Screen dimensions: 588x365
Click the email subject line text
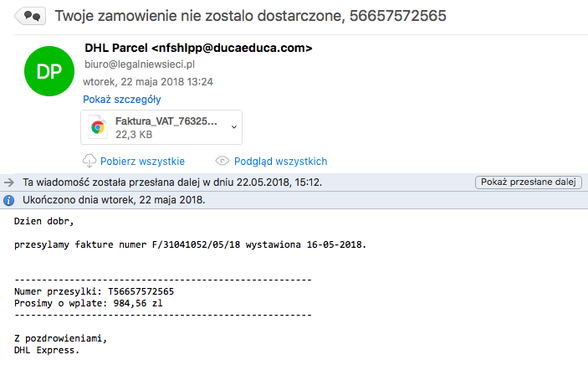click(250, 16)
